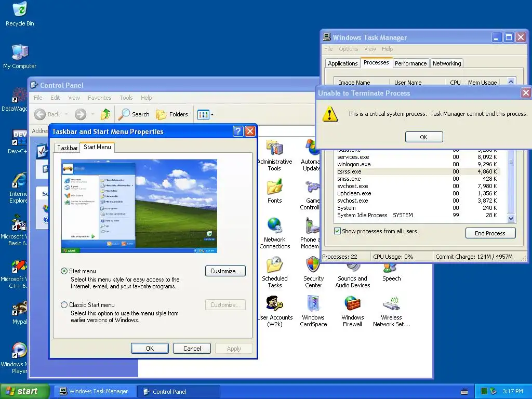Open the Performance tab in Task Manager

(410, 63)
